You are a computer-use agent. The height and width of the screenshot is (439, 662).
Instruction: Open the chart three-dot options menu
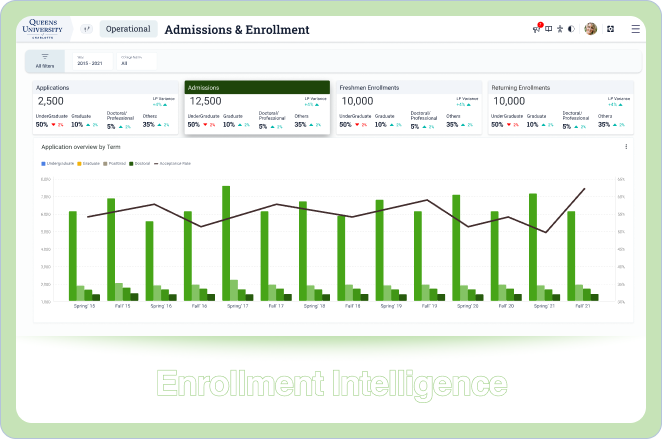626,147
